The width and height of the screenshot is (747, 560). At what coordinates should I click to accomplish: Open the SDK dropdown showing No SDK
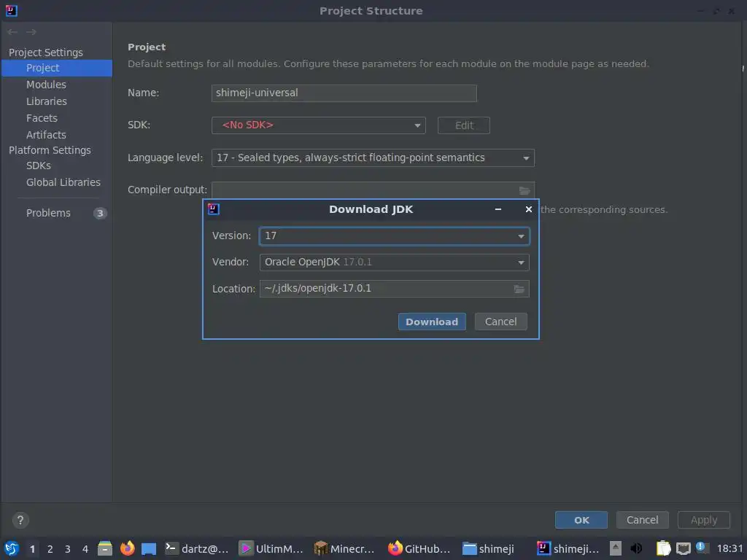click(318, 125)
